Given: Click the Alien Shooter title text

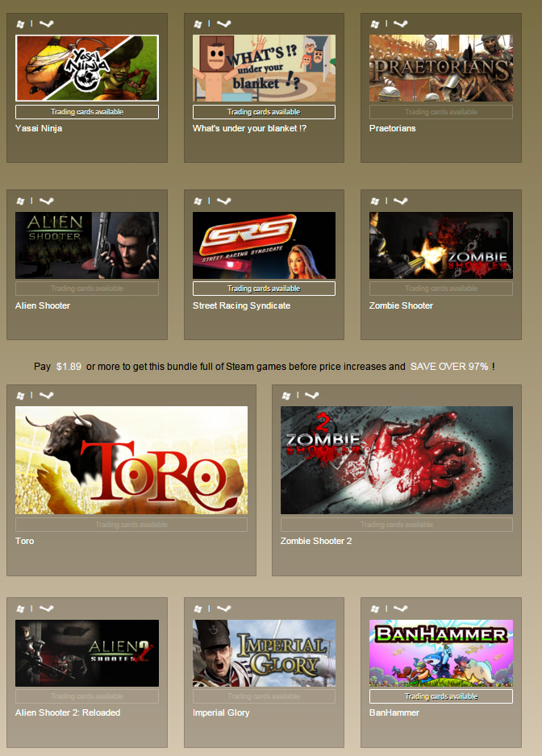Looking at the screenshot, I should pos(43,305).
